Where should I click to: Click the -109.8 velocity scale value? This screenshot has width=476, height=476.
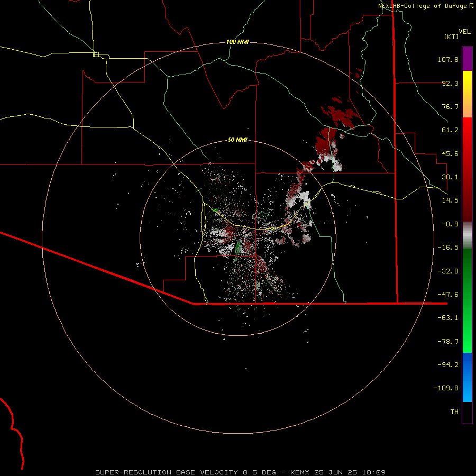click(446, 388)
